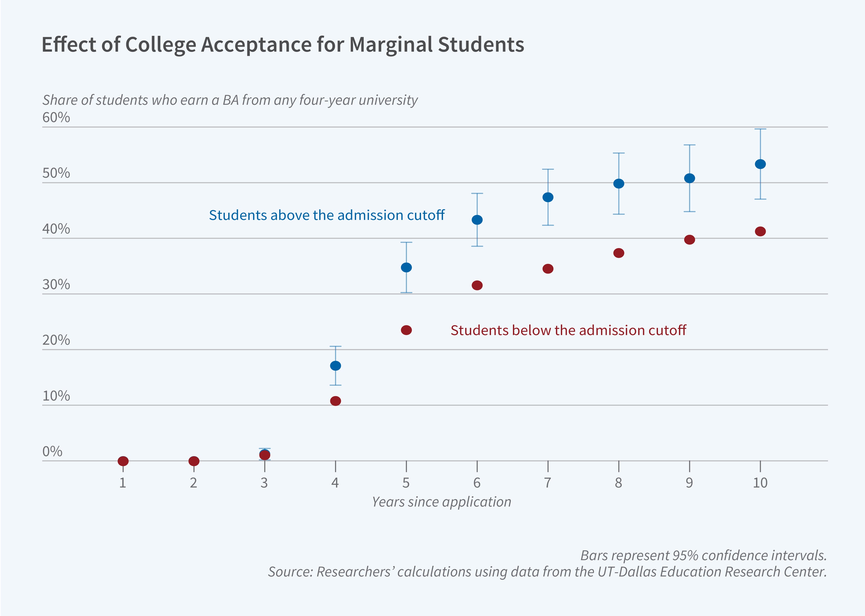The width and height of the screenshot is (865, 616).
Task: Click the 0% y-axis label
Action: [52, 451]
